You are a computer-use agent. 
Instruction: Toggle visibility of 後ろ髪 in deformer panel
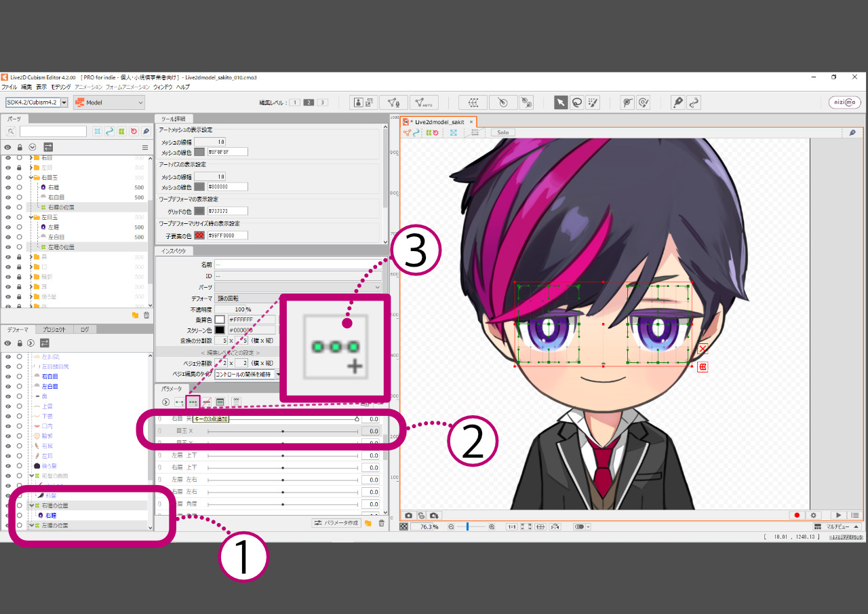click(x=8, y=465)
